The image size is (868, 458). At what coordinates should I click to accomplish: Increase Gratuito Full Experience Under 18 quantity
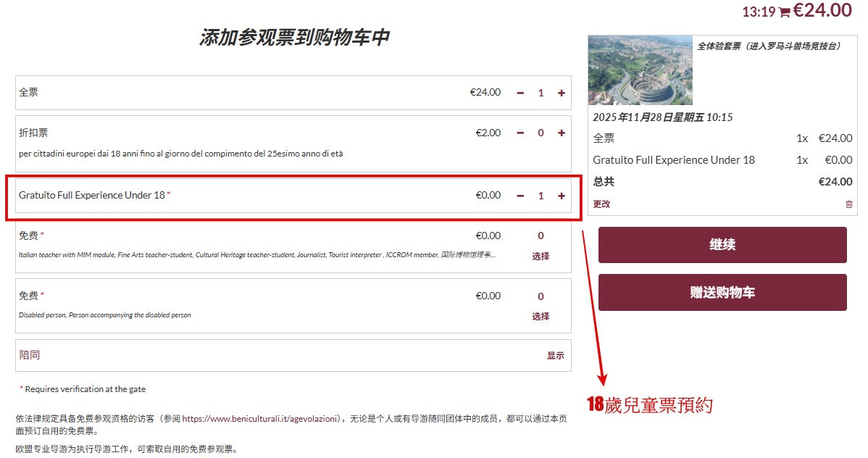click(562, 196)
